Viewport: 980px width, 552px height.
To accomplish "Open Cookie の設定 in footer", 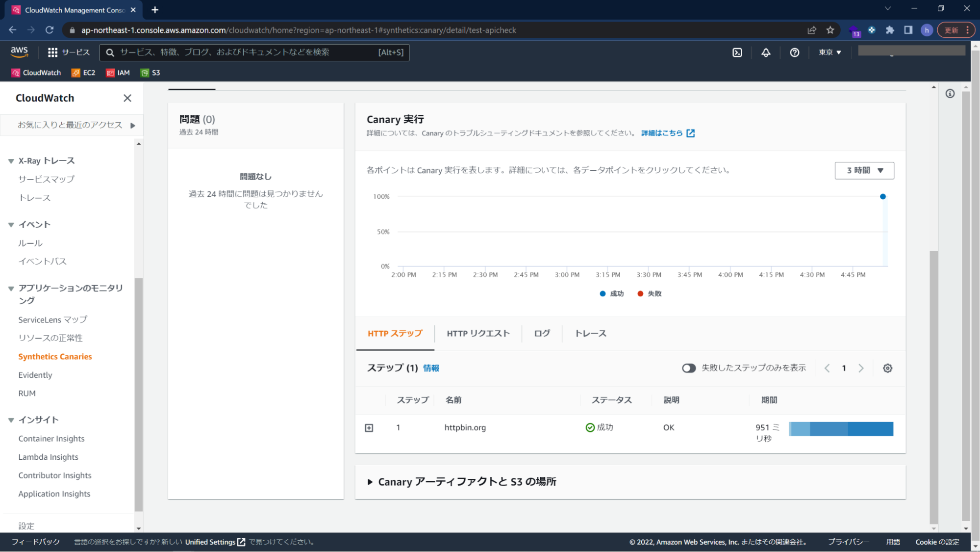I will pyautogui.click(x=937, y=542).
